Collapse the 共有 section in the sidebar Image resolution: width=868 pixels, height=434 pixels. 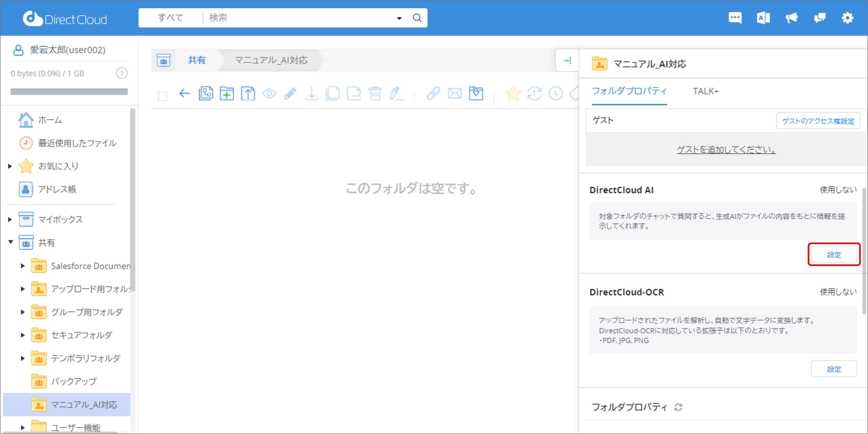pos(10,242)
